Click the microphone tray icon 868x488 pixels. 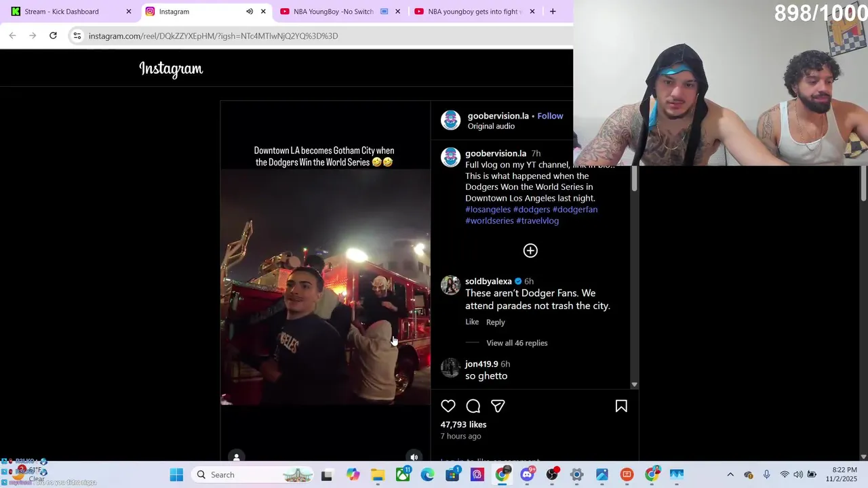766,474
